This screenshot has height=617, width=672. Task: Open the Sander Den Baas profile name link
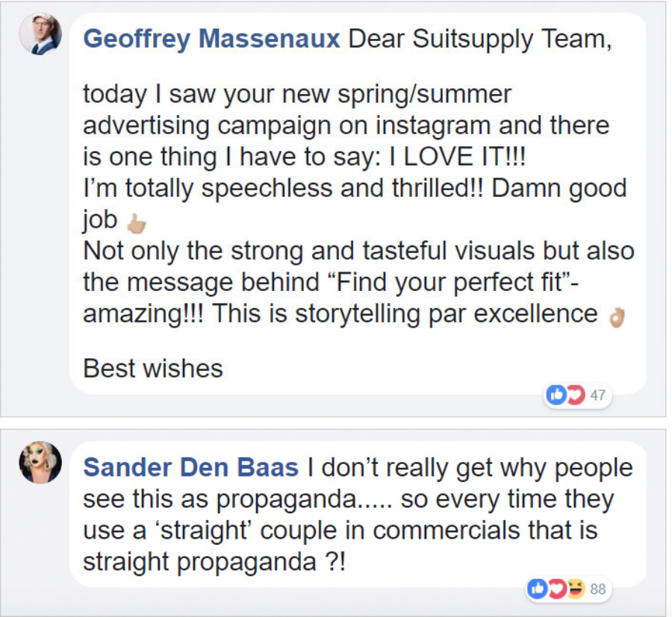190,468
